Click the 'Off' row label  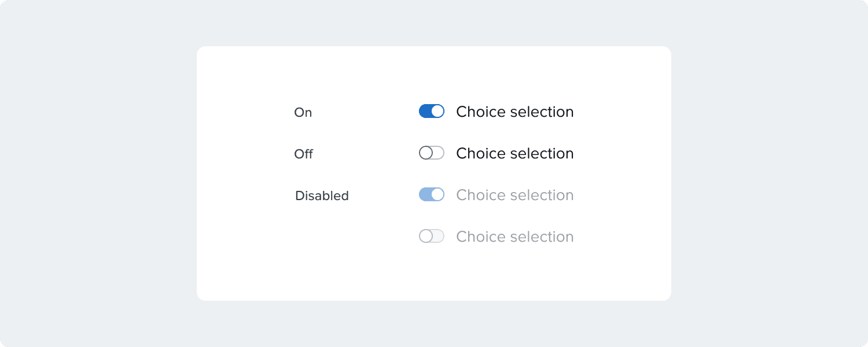(303, 154)
